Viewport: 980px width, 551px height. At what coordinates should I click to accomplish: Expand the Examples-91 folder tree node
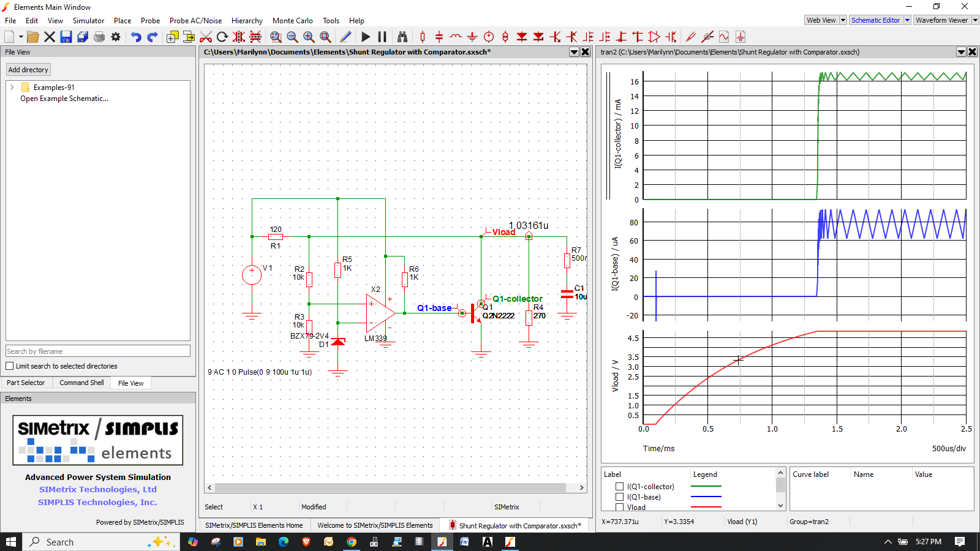(x=12, y=88)
